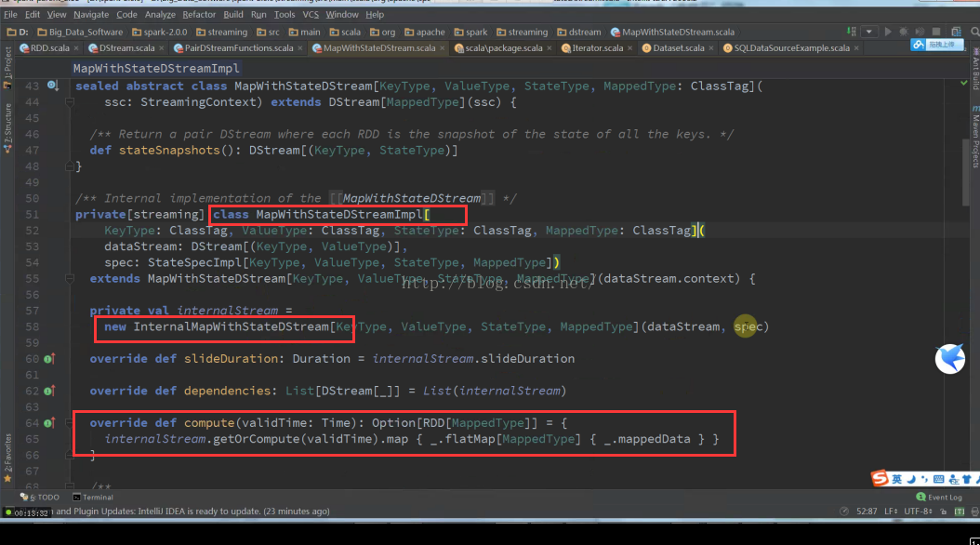Click the Stop square icon

(936, 32)
